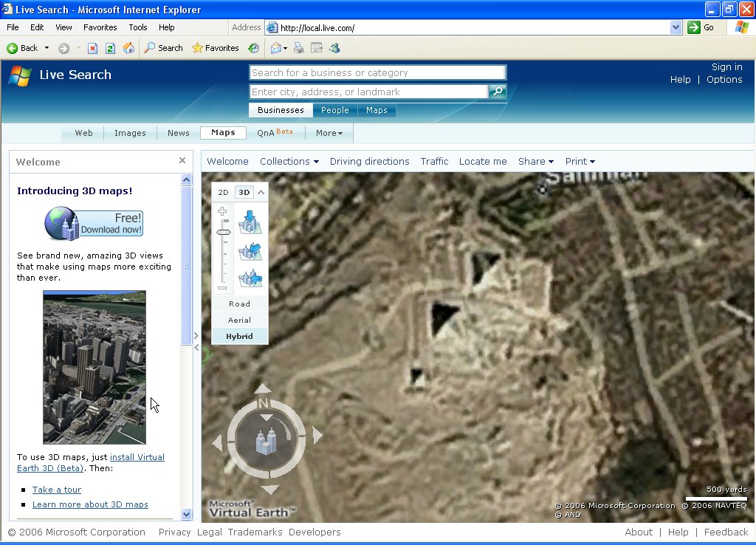756x545 pixels.
Task: Focus the city, address, or landmark field
Action: click(369, 92)
